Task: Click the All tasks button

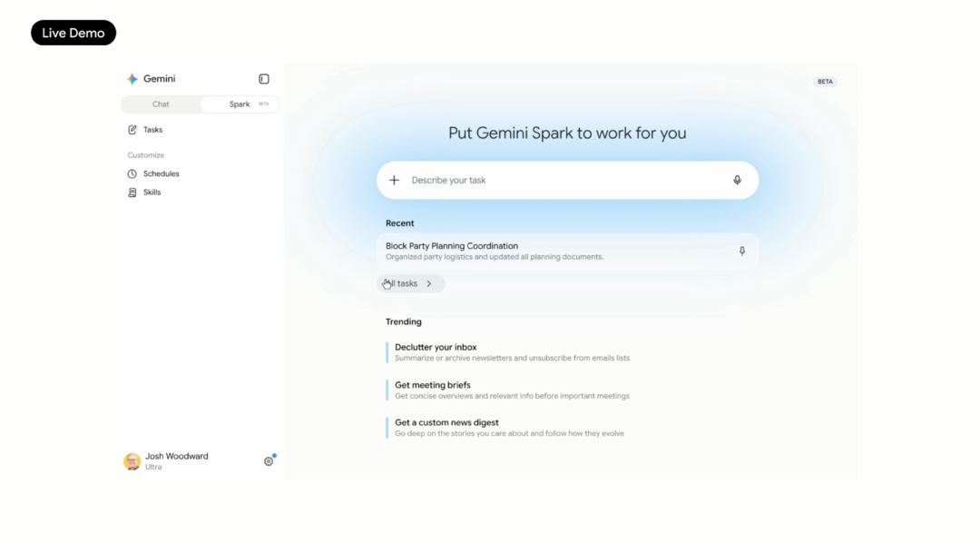Action: (411, 284)
